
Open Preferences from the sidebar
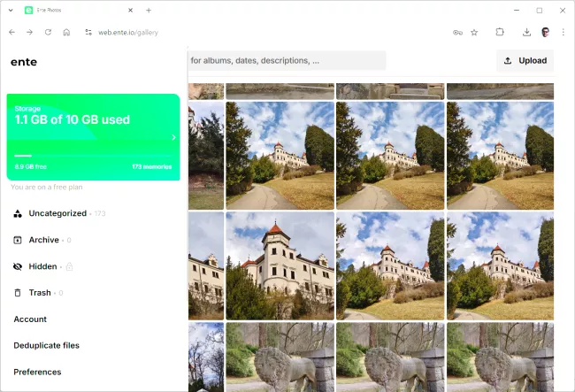point(37,372)
